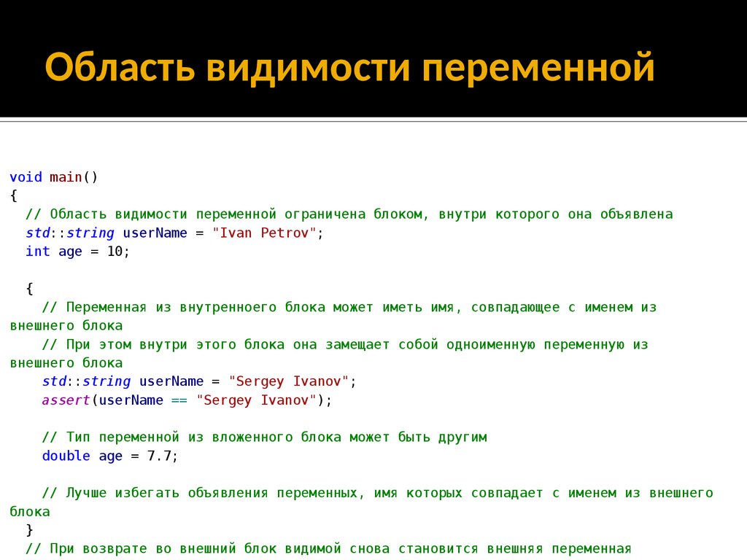Screen dimensions: 747x560
Task: Click the comment about variable scope limited by block
Action: pos(349,214)
